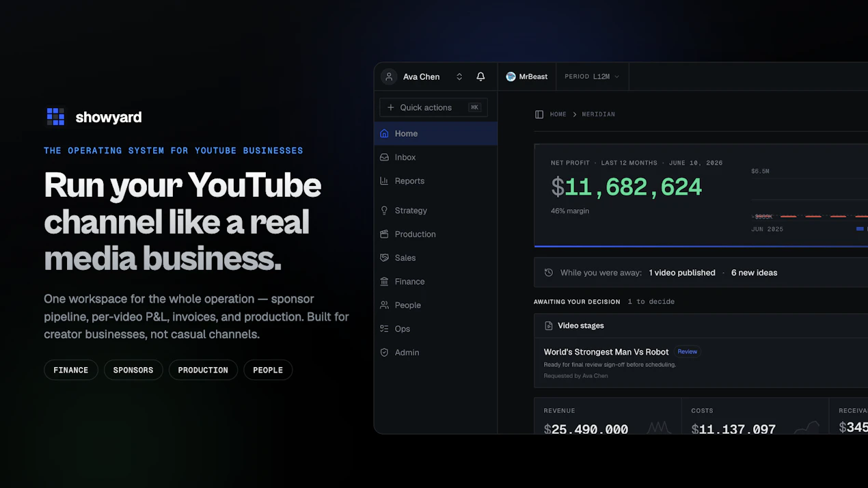Click the '1 video published' link
868x488 pixels.
(x=682, y=273)
